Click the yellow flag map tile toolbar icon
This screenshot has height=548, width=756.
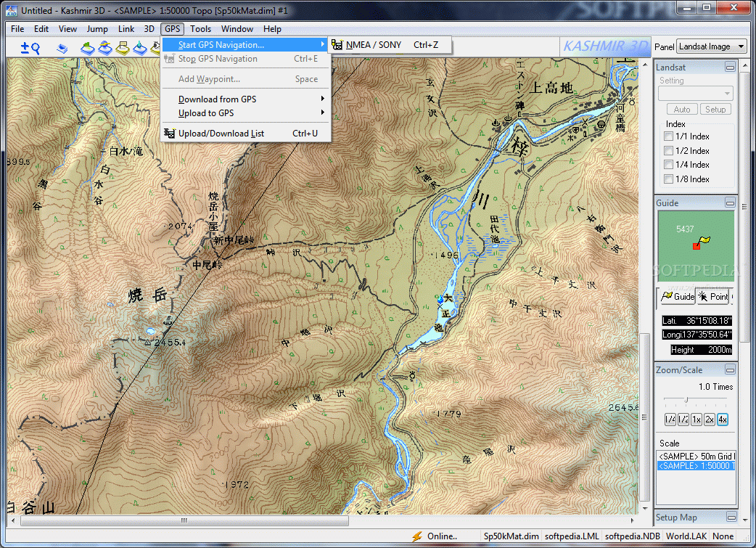coord(123,48)
